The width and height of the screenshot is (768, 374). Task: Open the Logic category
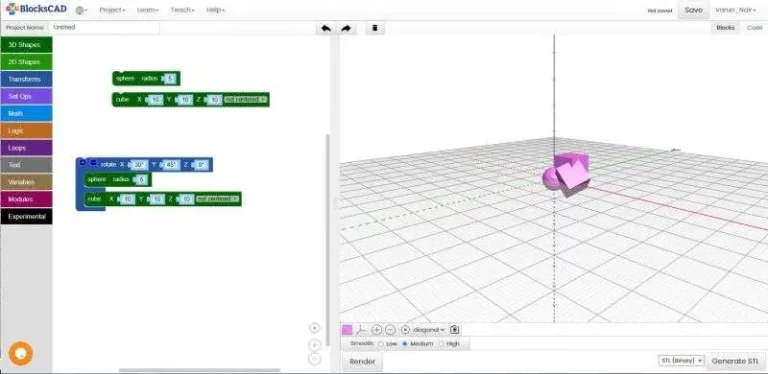26,130
